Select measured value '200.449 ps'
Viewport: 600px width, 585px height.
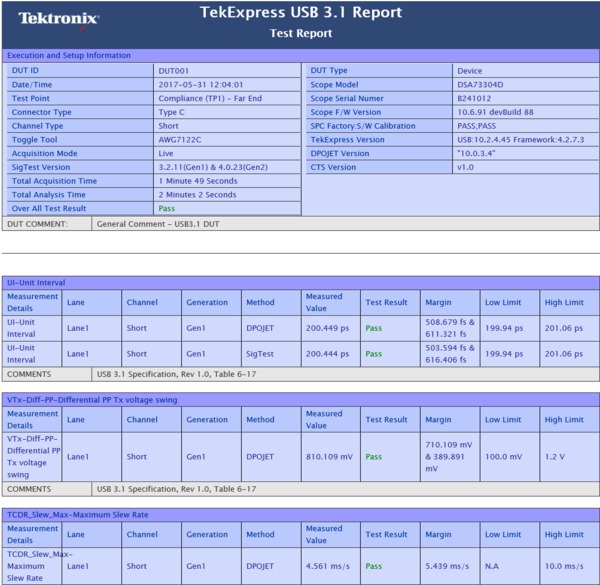click(x=327, y=328)
